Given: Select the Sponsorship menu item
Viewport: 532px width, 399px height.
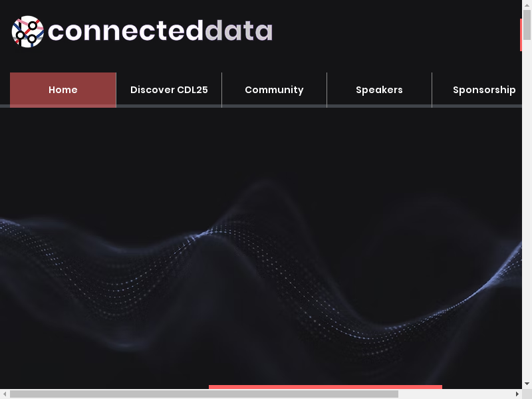Looking at the screenshot, I should pos(483,90).
